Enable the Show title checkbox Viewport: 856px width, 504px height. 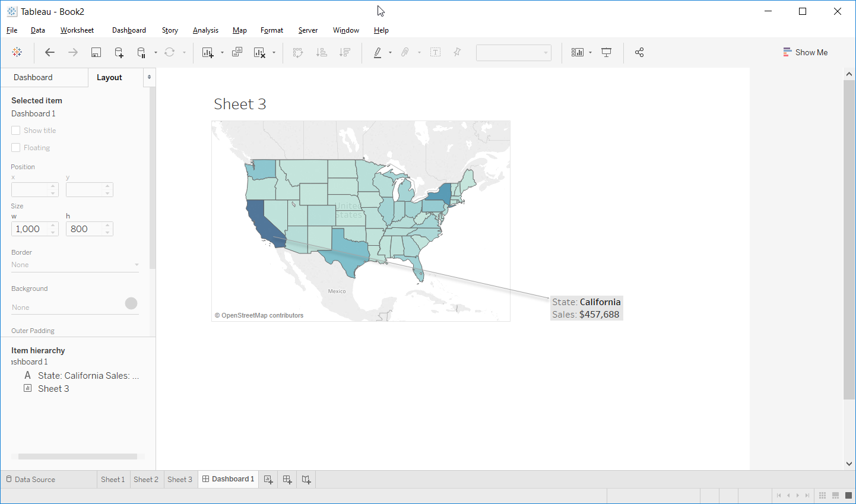[x=15, y=130]
